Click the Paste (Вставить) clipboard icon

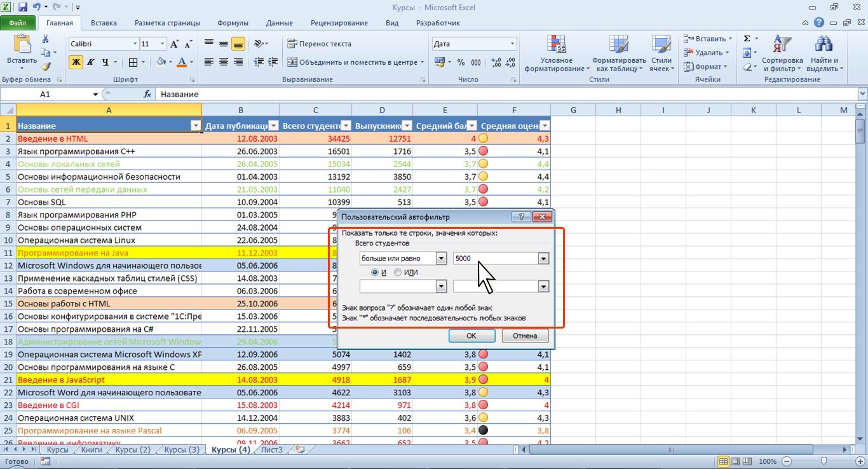[22, 44]
